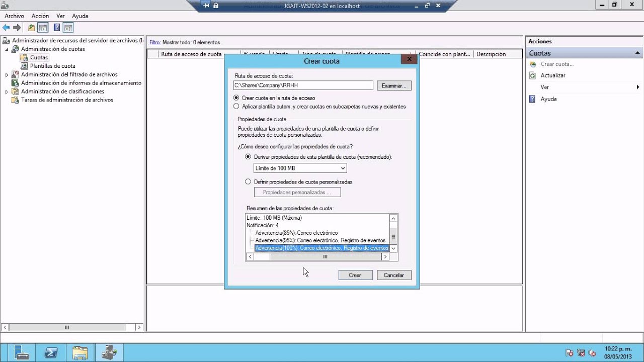Image resolution: width=644 pixels, height=362 pixels.
Task: Click the Action Center flag tray icon
Action: click(x=570, y=353)
